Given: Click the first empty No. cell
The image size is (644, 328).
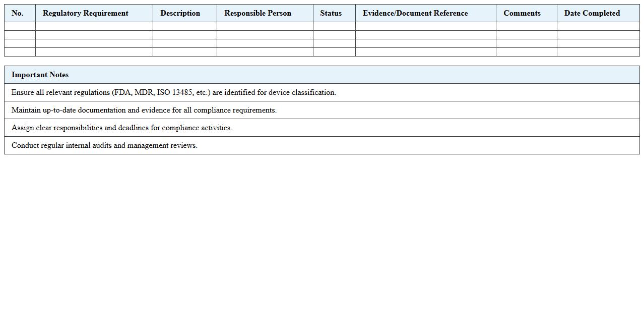Looking at the screenshot, I should pos(18,26).
